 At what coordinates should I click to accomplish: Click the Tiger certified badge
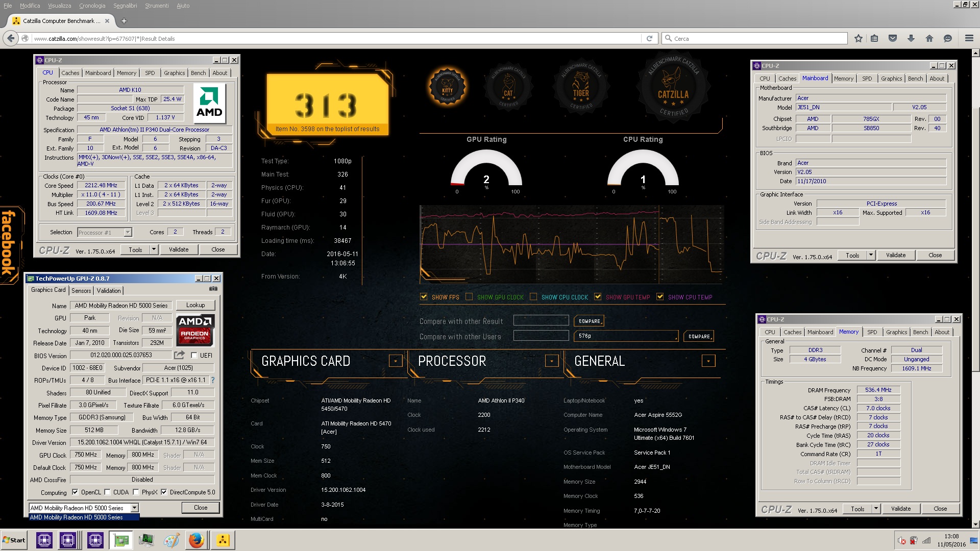click(581, 88)
